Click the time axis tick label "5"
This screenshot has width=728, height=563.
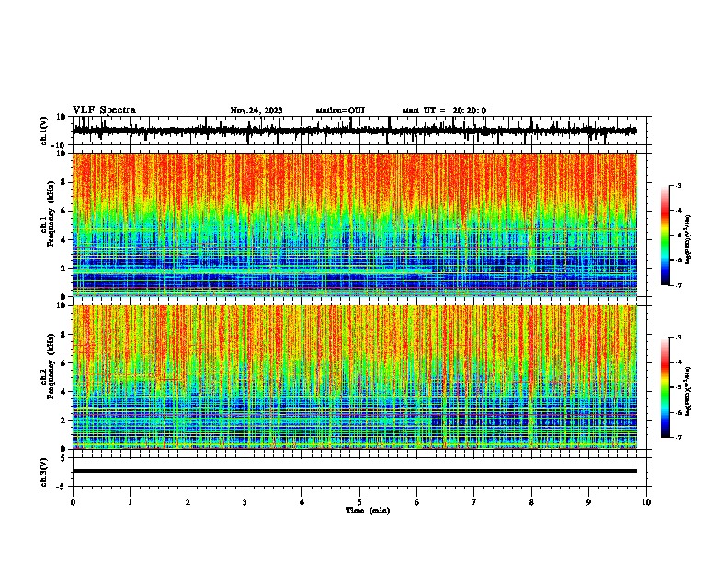coord(359,502)
